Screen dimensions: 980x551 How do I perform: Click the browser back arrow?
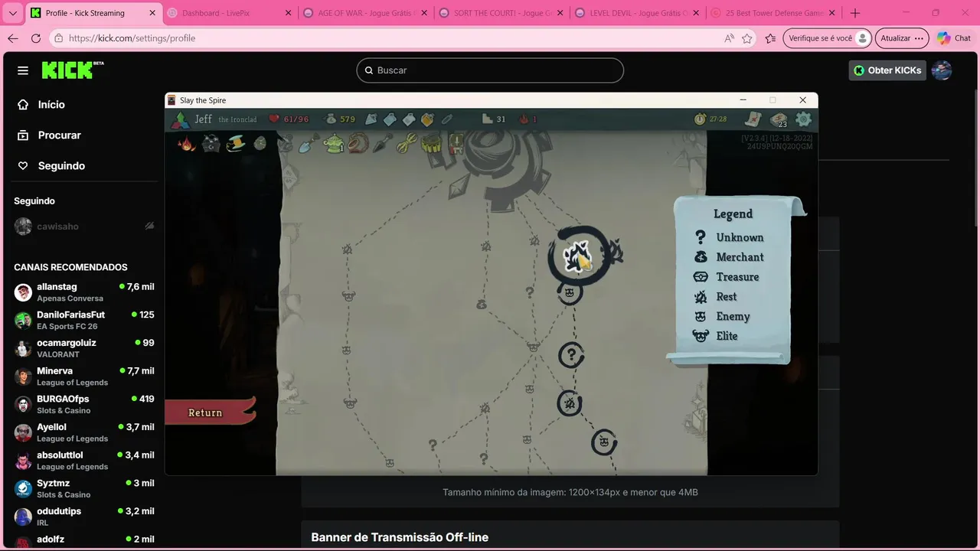tap(13, 38)
